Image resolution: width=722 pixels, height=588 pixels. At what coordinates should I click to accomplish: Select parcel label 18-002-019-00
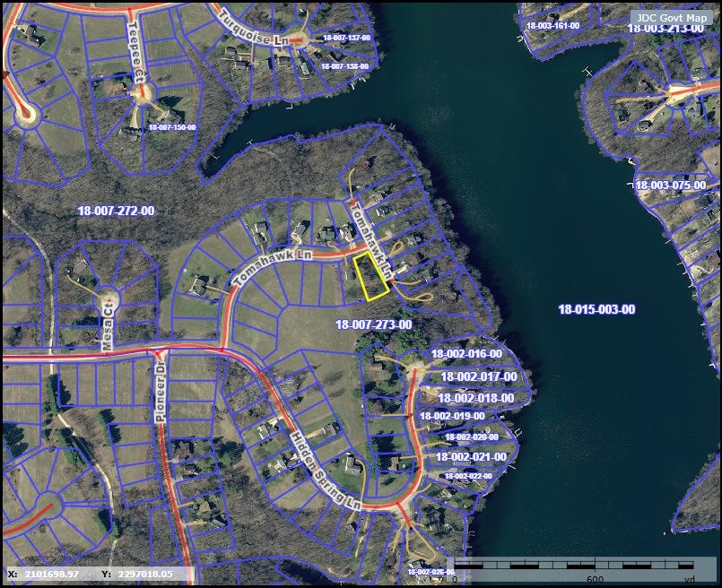452,416
